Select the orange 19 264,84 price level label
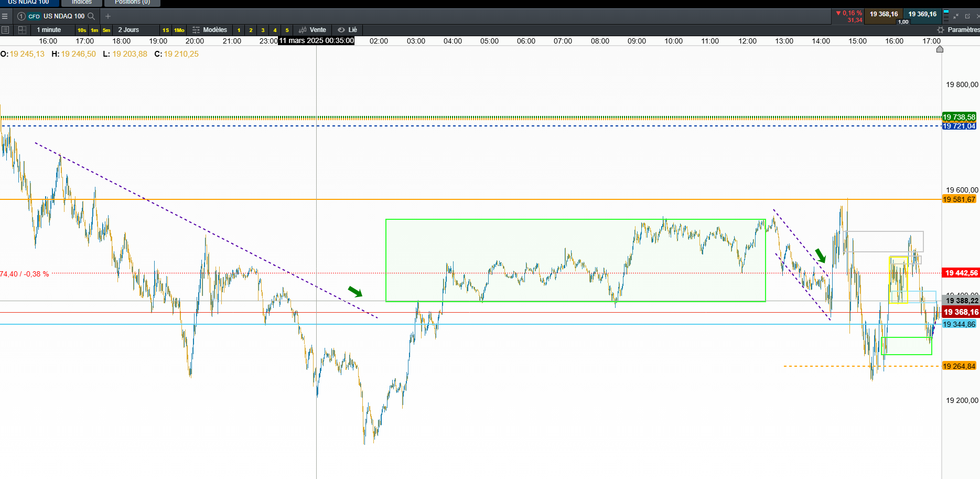 coord(959,366)
